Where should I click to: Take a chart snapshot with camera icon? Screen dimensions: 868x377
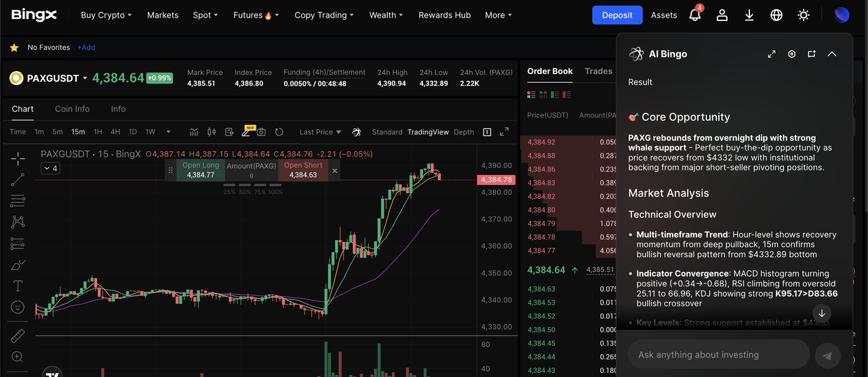pos(261,132)
